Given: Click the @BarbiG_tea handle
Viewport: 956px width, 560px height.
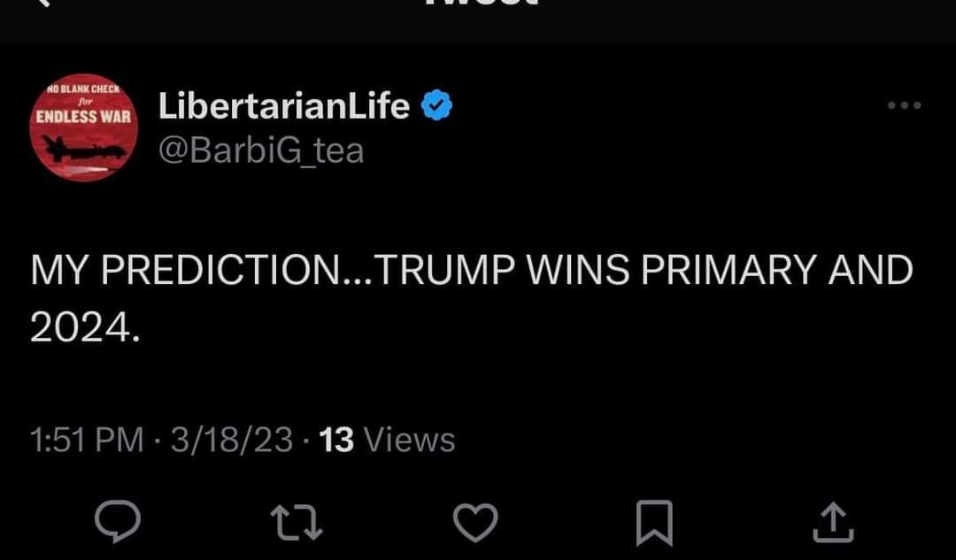Looking at the screenshot, I should click(x=260, y=150).
